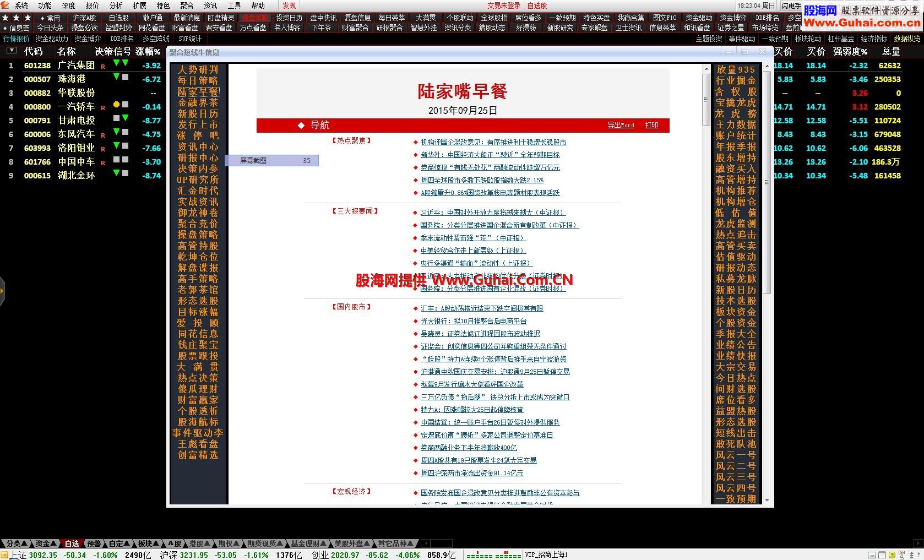This screenshot has height=560, width=924.
Task: Expand the 美股外盘 bottom tab menu
Action: point(367,544)
